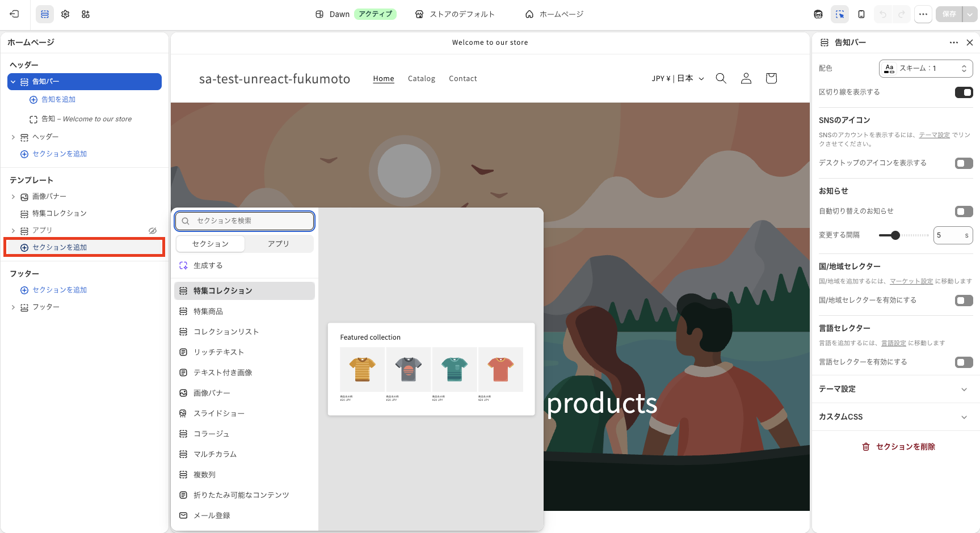Toggle visibility of アプリ section
Screen dimensions: 980x533
click(153, 231)
